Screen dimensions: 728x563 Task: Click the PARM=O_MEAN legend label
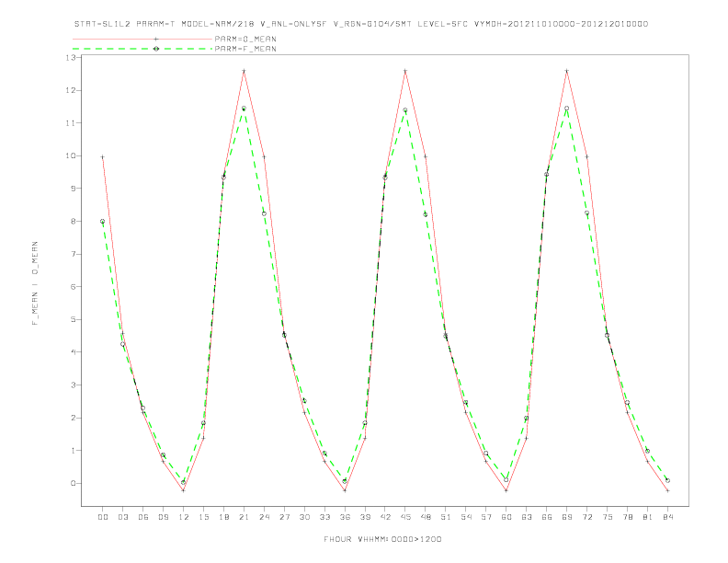point(245,39)
